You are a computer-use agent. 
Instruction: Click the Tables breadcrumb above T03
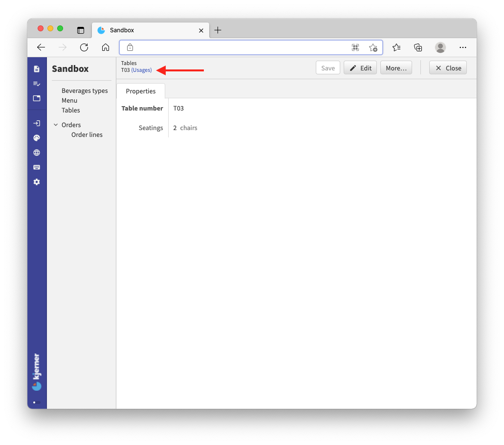pos(129,63)
